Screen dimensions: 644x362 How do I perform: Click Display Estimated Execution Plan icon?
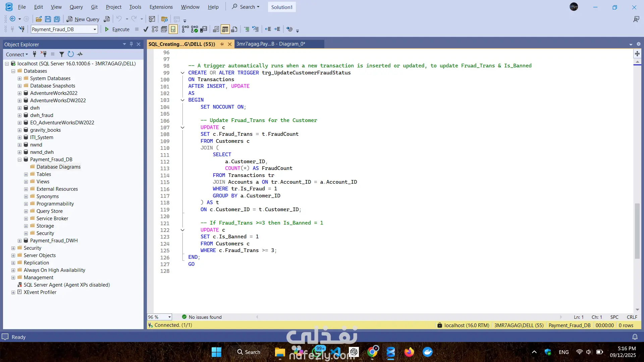click(155, 29)
